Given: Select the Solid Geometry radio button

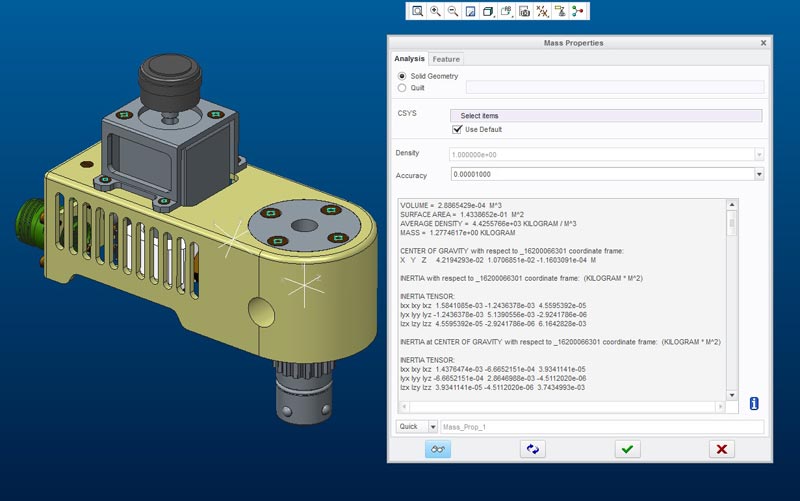Looking at the screenshot, I should pyautogui.click(x=402, y=76).
